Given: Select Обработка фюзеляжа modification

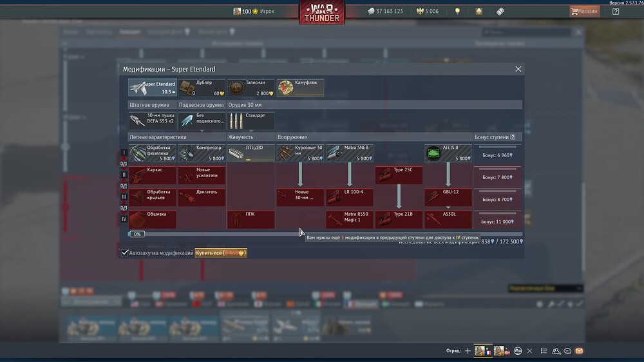Looking at the screenshot, I should 153,153.
